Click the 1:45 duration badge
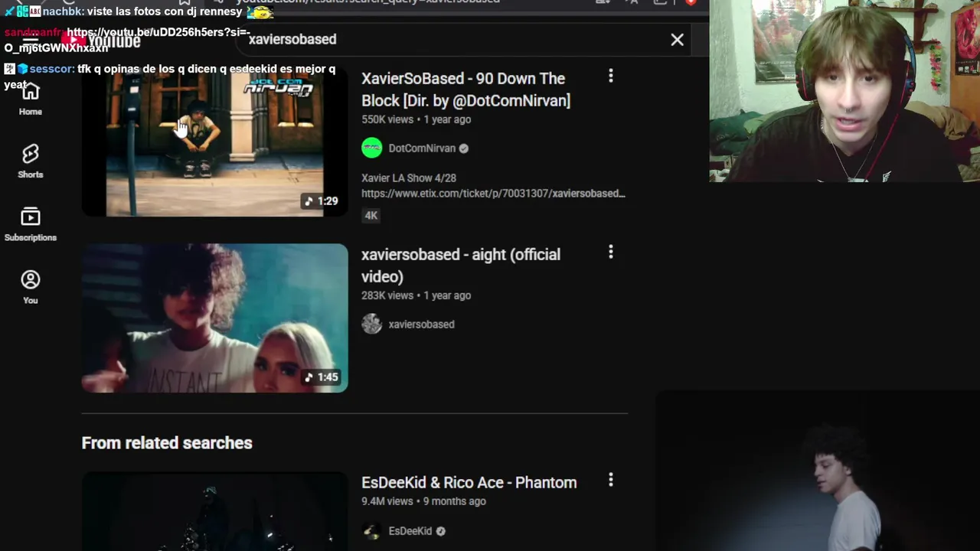This screenshot has width=980, height=551. 321,377
